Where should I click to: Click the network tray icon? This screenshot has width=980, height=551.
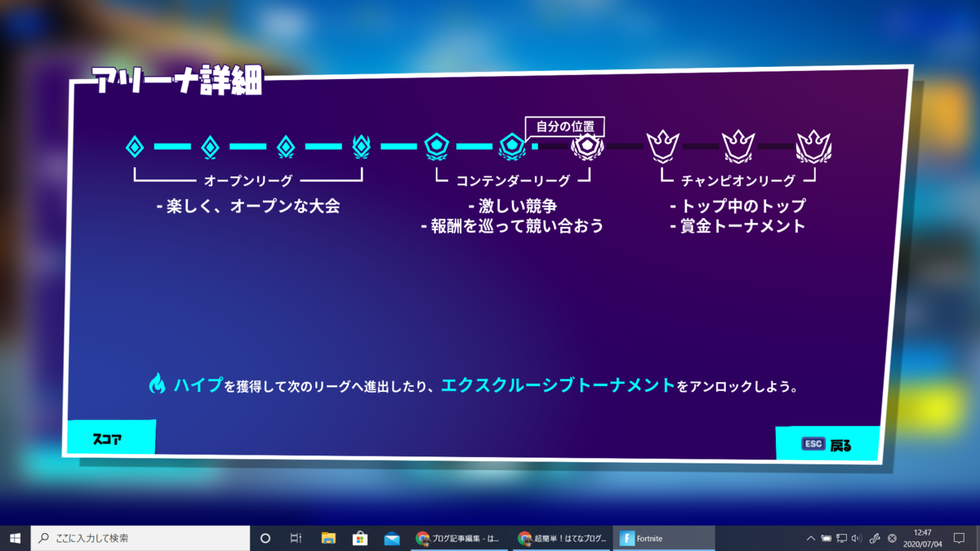[841, 538]
